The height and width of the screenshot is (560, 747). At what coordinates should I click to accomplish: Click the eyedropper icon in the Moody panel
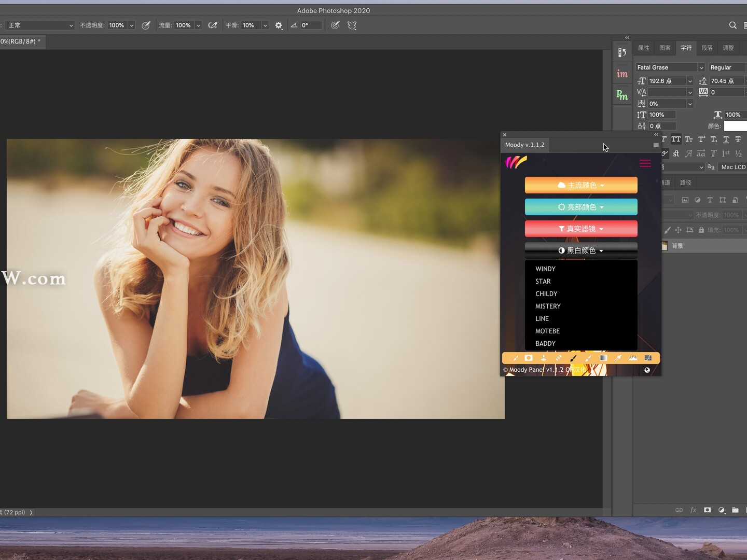click(618, 358)
